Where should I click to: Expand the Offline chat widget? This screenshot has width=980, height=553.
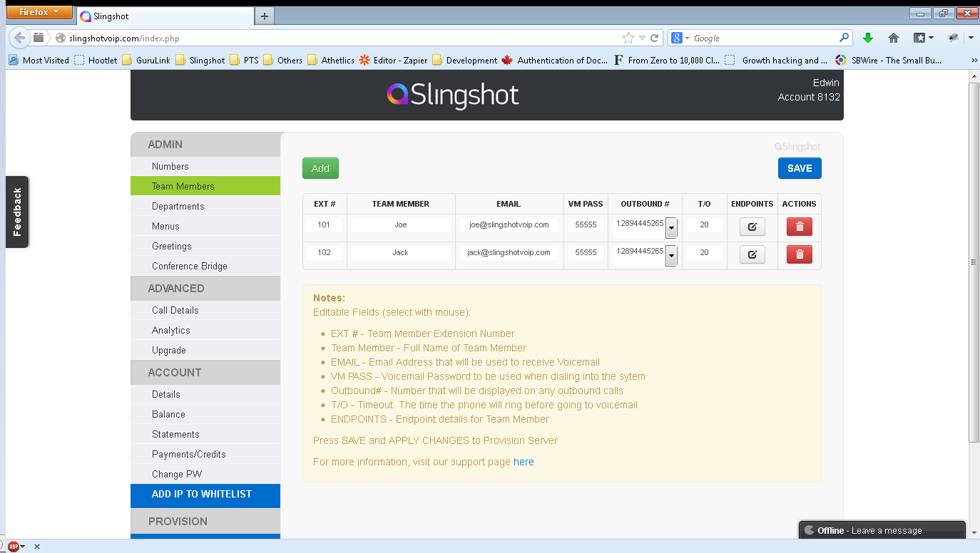882,530
